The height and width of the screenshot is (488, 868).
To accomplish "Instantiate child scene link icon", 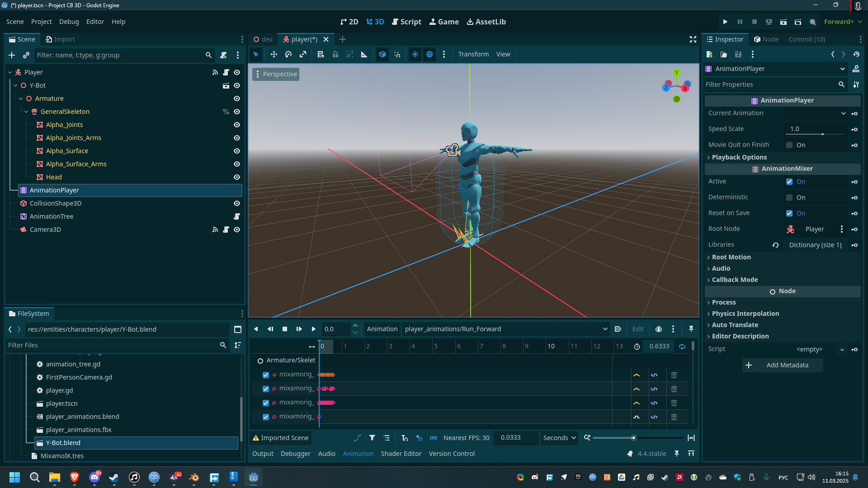I will click(26, 55).
